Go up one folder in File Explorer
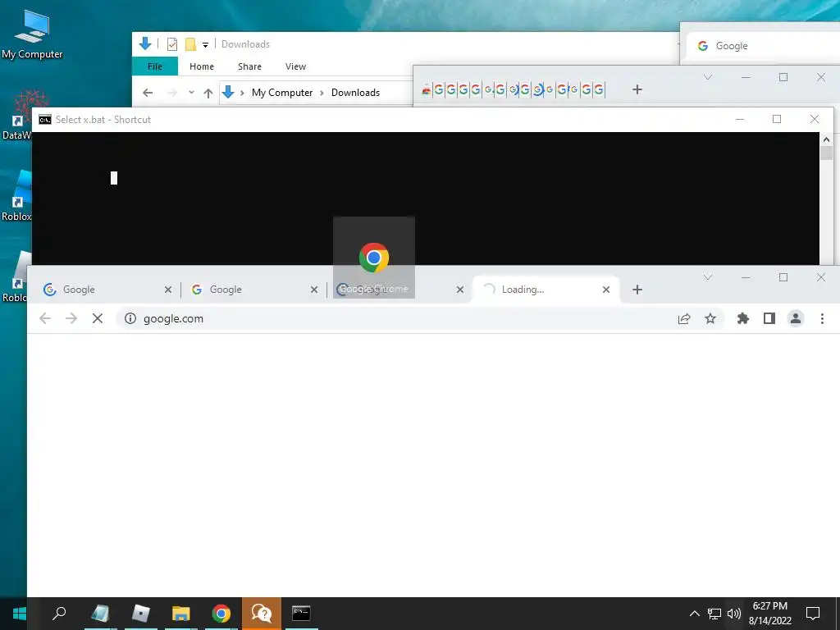The width and height of the screenshot is (840, 630). tap(208, 93)
